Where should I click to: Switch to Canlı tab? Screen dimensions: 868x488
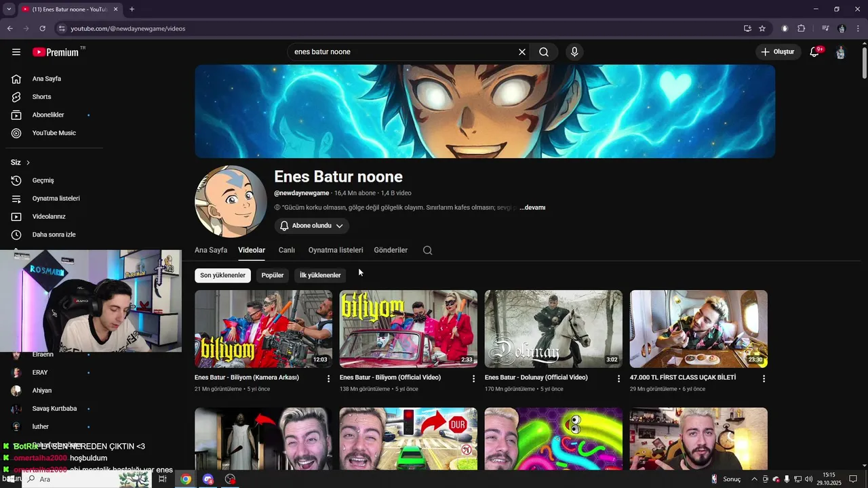287,250
